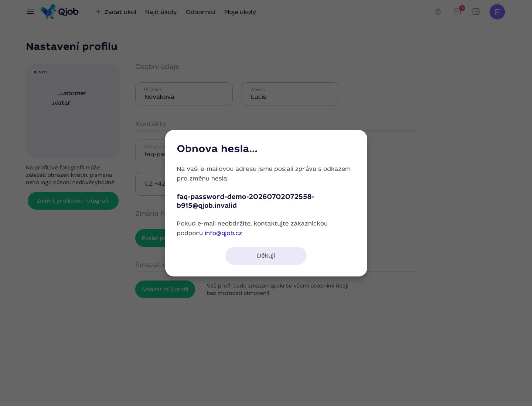Click the customer avatar image placeholder
532x406 pixels.
pos(73,111)
